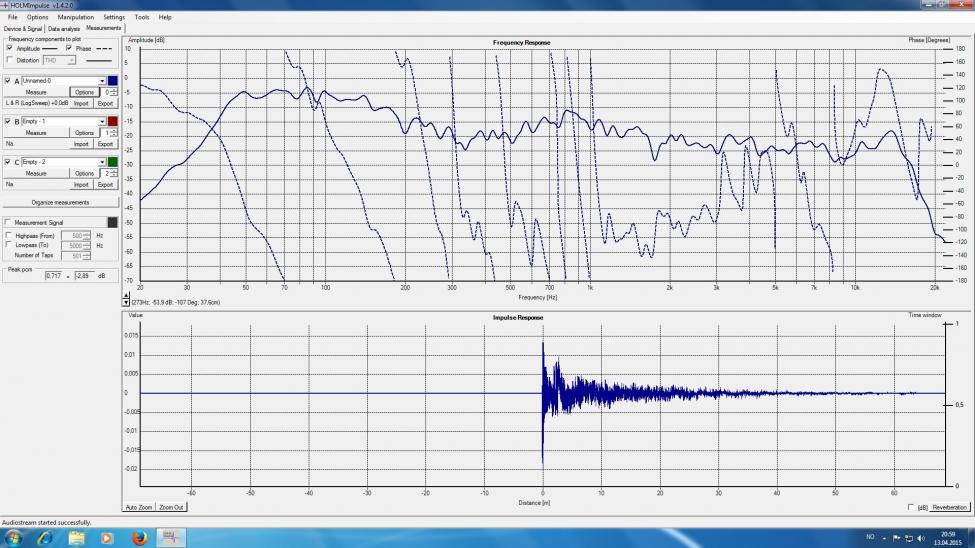Viewport: 975px width, 548px height.
Task: Click Export for slot A
Action: click(x=105, y=103)
